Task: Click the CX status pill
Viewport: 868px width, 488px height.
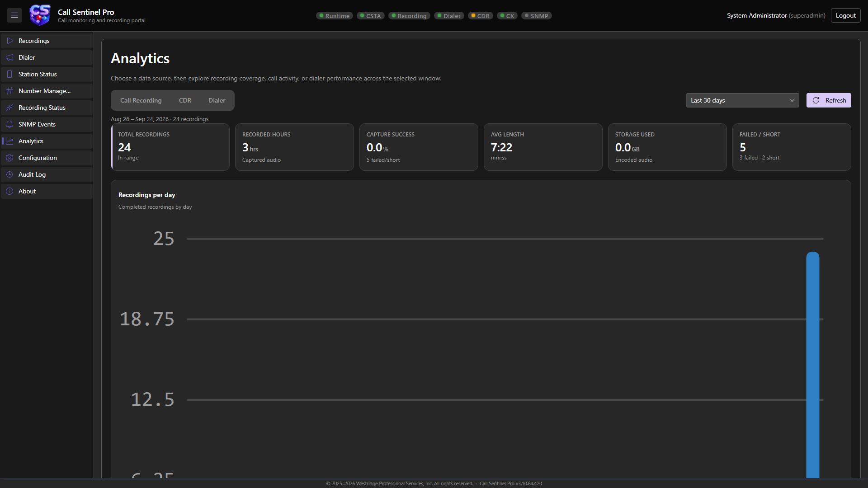Action: 507,16
